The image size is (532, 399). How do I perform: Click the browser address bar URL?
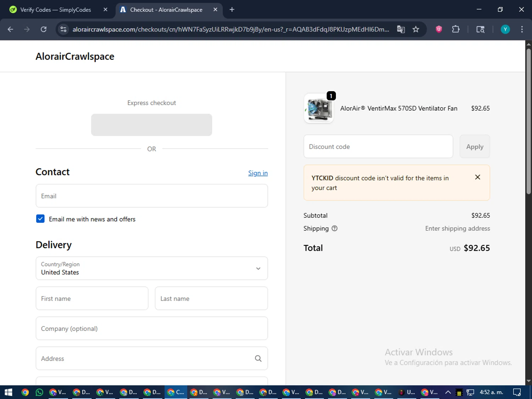point(231,29)
